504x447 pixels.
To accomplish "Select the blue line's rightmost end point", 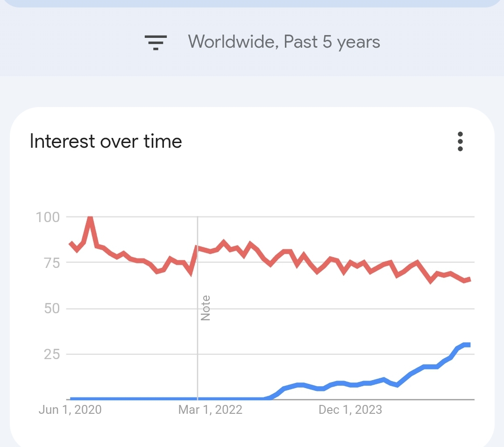I will click(x=469, y=345).
